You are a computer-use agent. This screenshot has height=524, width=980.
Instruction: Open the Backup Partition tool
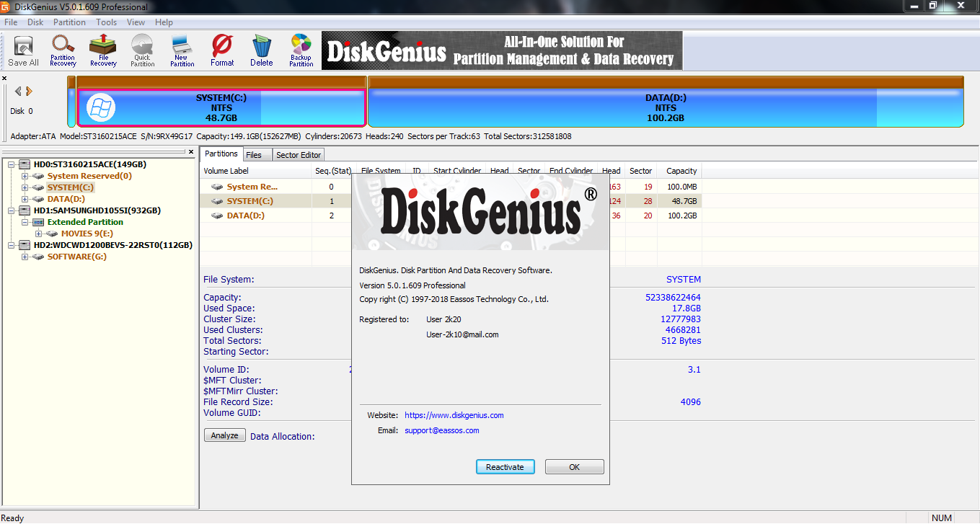point(301,51)
